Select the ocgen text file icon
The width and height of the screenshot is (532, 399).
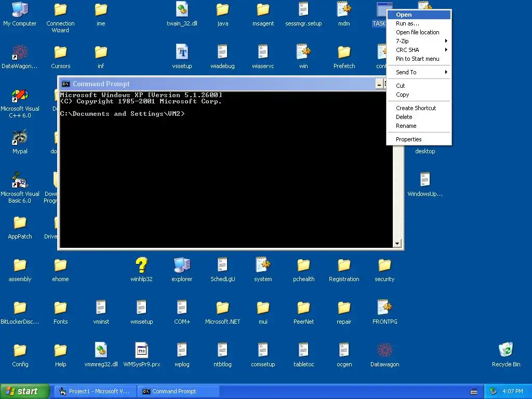(x=344, y=351)
